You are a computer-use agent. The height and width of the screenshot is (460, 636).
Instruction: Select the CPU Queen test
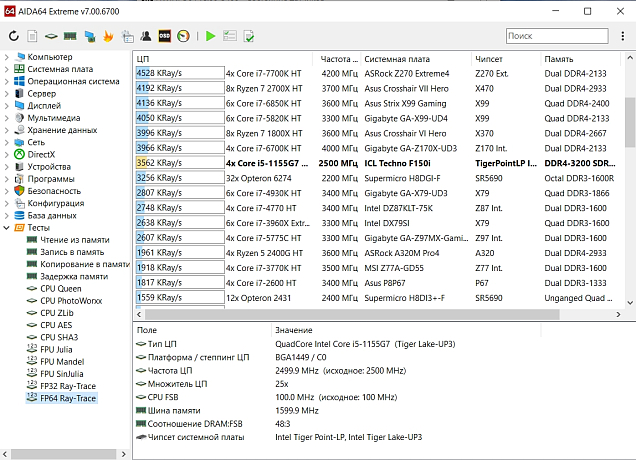[x=60, y=288]
